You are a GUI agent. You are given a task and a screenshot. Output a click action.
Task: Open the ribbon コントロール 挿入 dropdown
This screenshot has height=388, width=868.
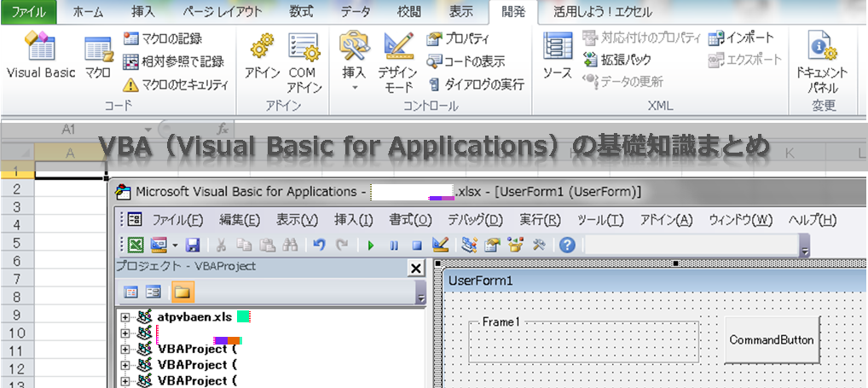[x=355, y=61]
